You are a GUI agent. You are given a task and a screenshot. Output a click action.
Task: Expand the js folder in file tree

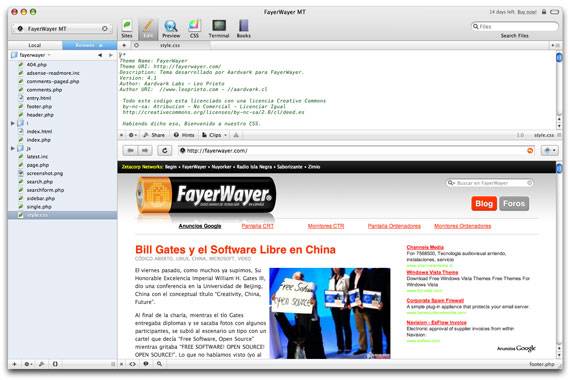pos(13,148)
